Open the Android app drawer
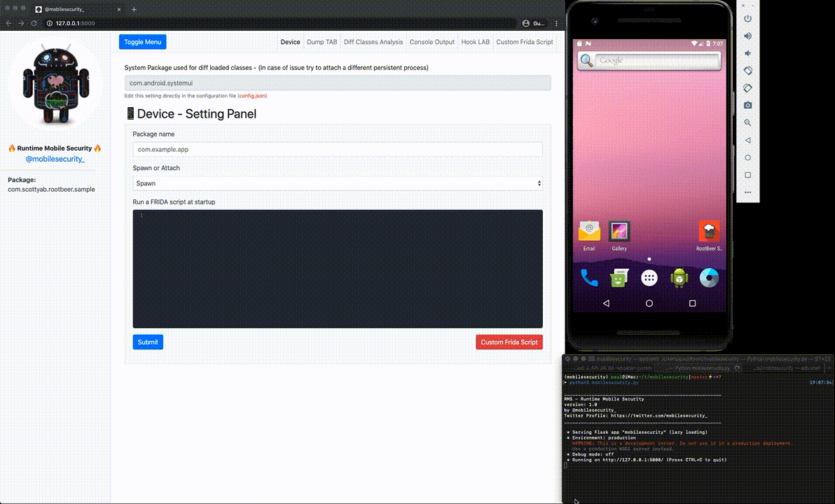835x504 pixels. coord(649,277)
